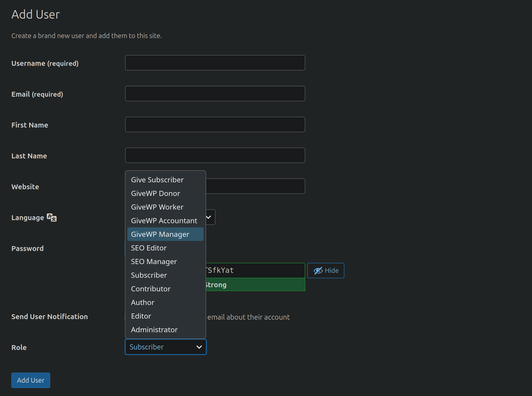
Task: Click the First Name text box
Action: click(215, 124)
